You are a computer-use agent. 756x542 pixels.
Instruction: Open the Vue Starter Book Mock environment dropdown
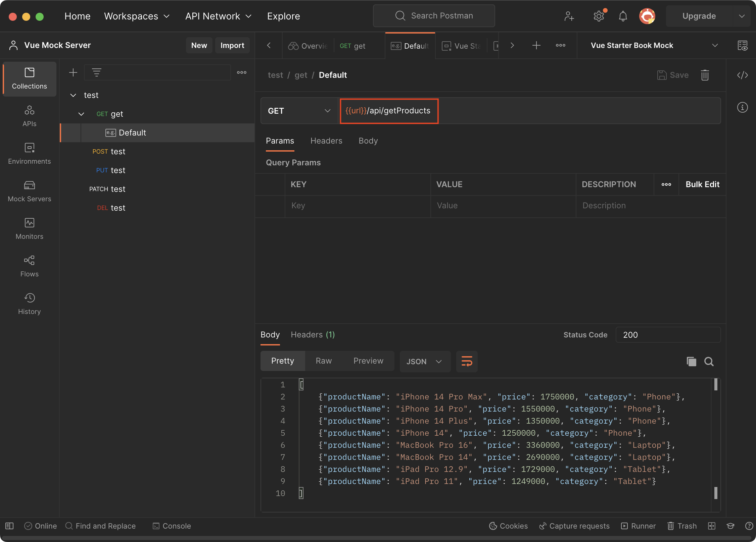click(654, 45)
